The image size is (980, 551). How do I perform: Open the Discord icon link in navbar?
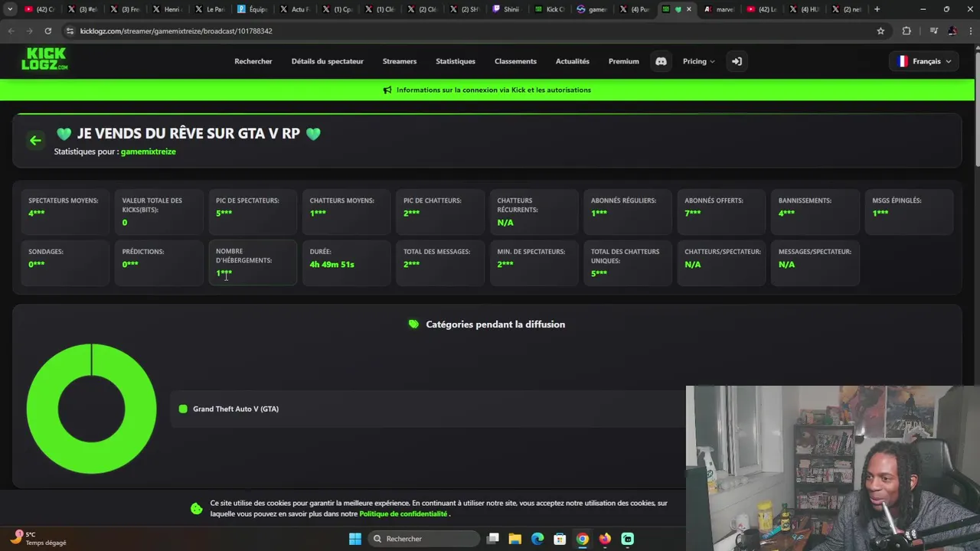pyautogui.click(x=661, y=61)
